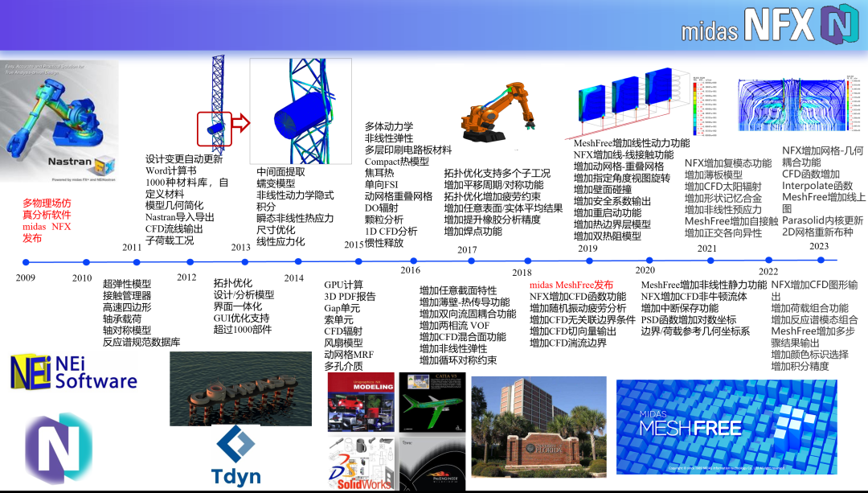This screenshot has width=868, height=493.
Task: Click the text '增加焊点功能'
Action: 473,231
